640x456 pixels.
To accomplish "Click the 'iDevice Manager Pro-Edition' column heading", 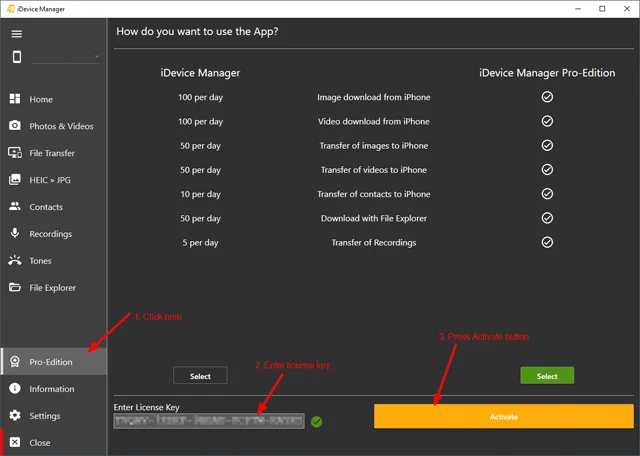I will click(x=547, y=73).
